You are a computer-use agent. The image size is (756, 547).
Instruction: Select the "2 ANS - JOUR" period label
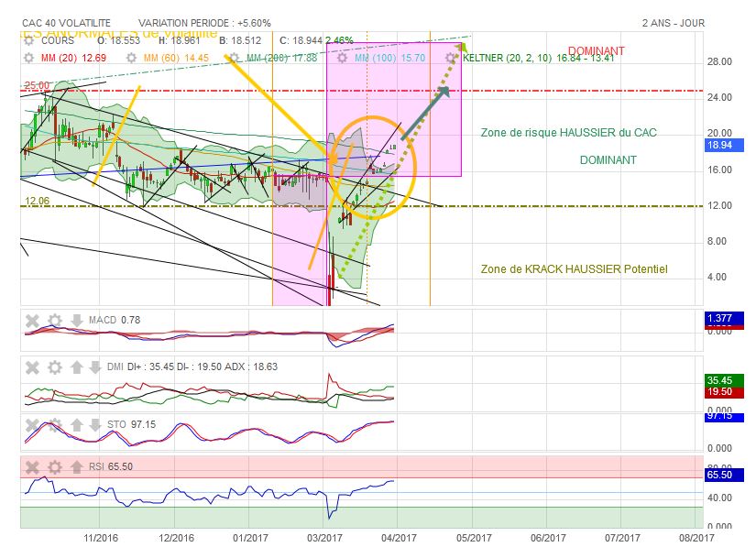click(x=674, y=23)
